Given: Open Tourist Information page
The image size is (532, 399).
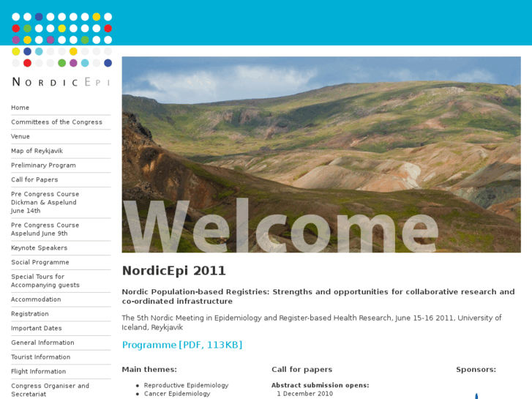Looking at the screenshot, I should [x=41, y=357].
